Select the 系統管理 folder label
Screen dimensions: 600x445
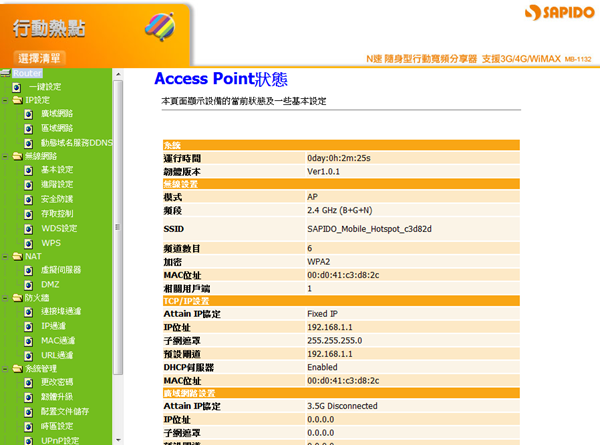pos(41,368)
